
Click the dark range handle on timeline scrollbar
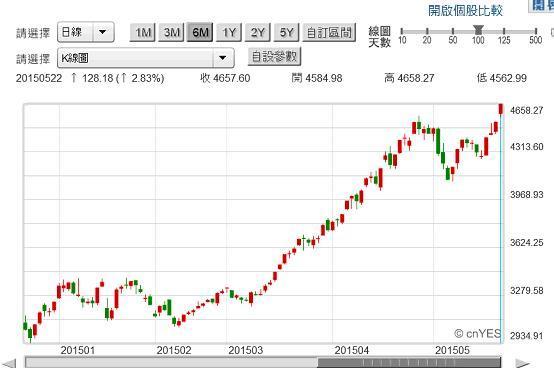click(409, 363)
